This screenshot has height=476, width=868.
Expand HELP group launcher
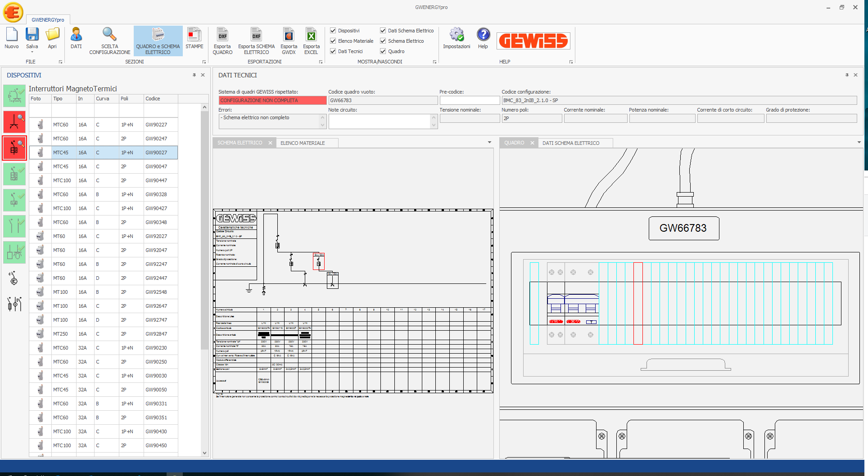coord(571,62)
